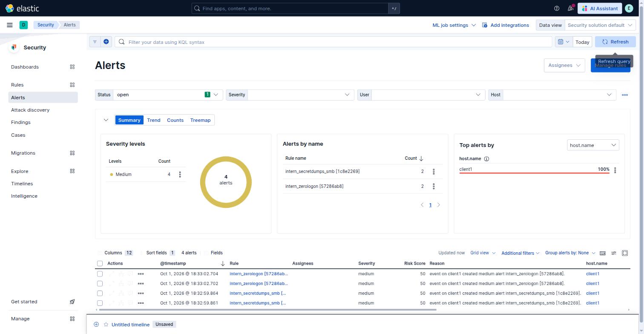The height and width of the screenshot is (334, 644).
Task: Open actions menu for the Medium severity row
Action: 180,175
